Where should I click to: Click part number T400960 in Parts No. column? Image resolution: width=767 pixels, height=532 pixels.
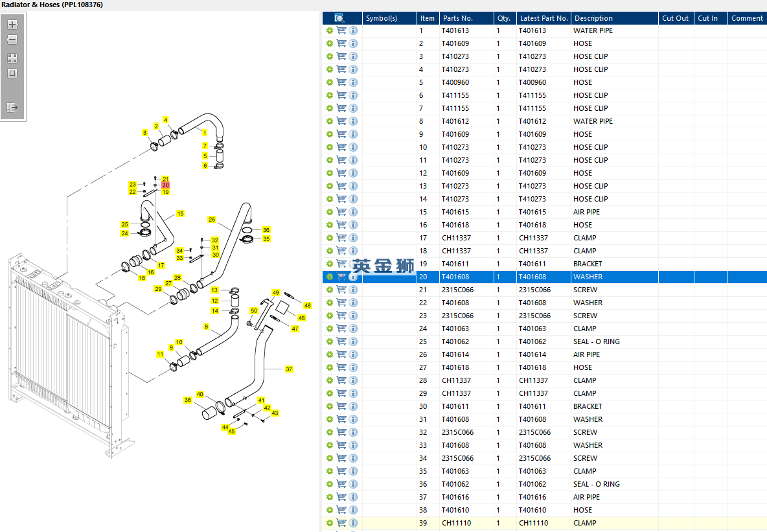pyautogui.click(x=455, y=82)
